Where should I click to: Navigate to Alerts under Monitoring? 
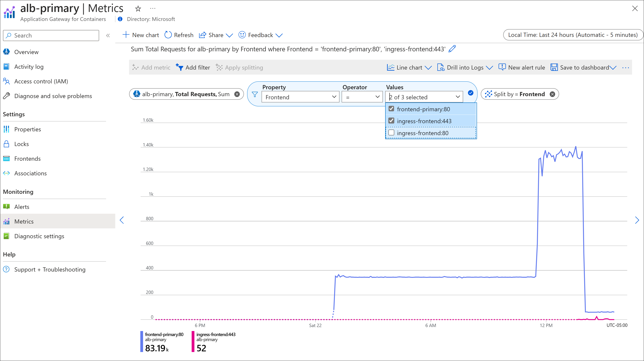21,206
